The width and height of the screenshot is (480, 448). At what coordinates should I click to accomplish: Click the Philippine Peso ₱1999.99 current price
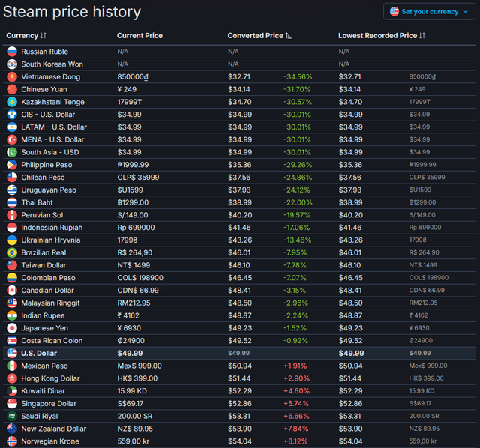[x=138, y=165]
